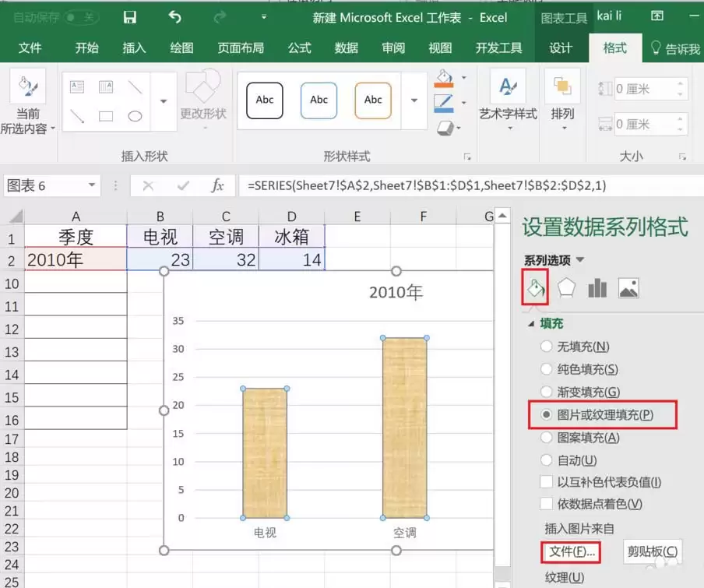Screen dimensions: 704x588
Task: Select the rectangle shape in gallery
Action: coord(106,117)
